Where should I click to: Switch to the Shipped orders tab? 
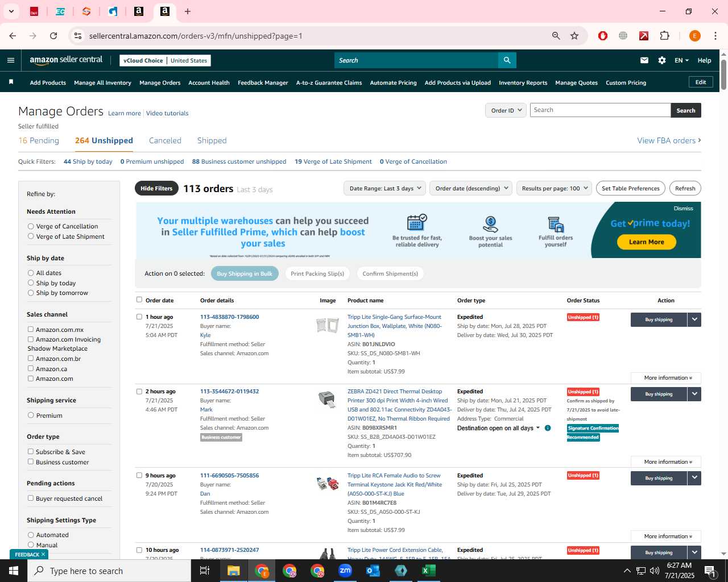(212, 140)
